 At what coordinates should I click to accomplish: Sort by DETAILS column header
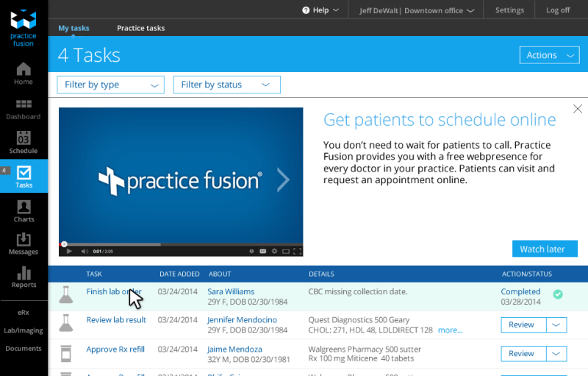point(321,274)
